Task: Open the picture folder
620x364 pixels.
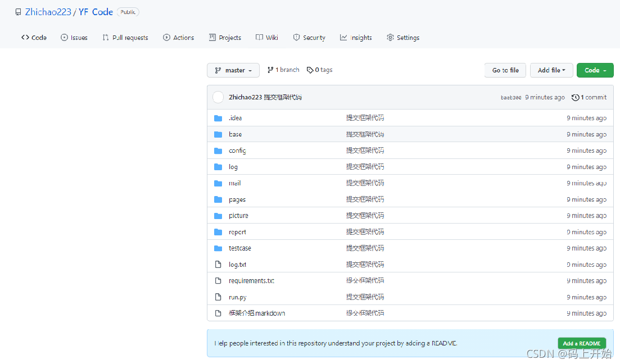Action: pos(238,216)
